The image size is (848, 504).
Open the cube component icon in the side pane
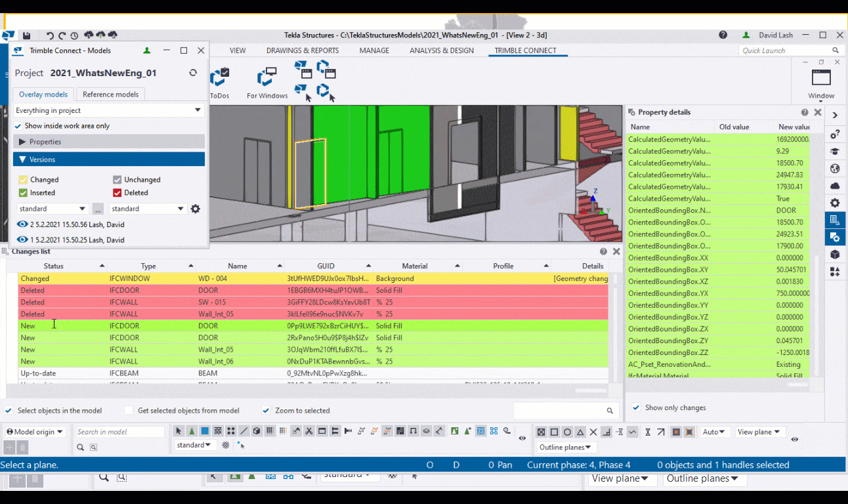[x=835, y=254]
